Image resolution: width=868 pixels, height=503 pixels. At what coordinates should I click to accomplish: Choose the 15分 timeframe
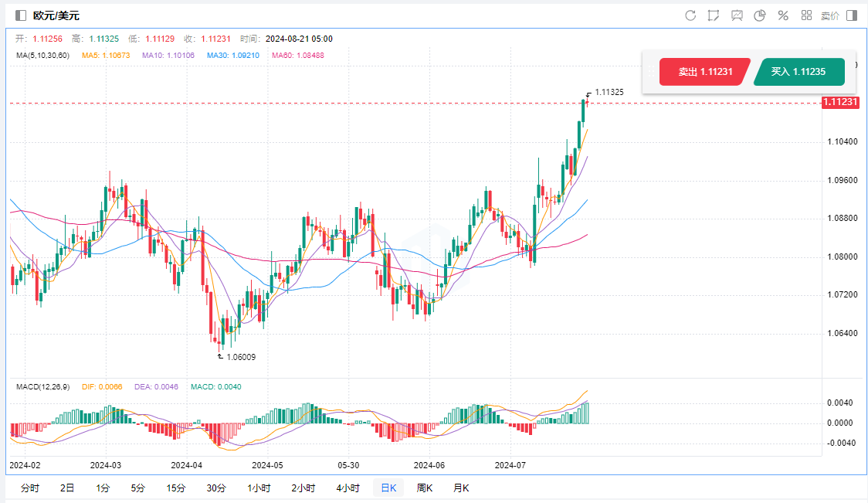click(x=175, y=488)
